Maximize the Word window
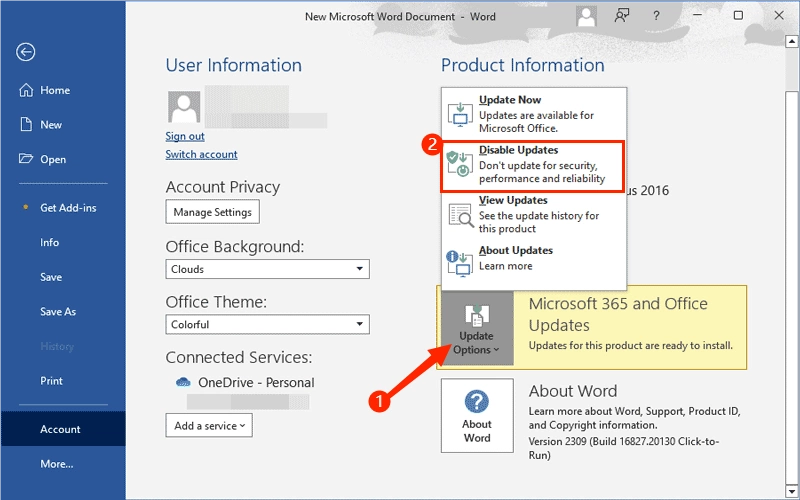Viewport: 800px width, 500px height. tap(738, 16)
